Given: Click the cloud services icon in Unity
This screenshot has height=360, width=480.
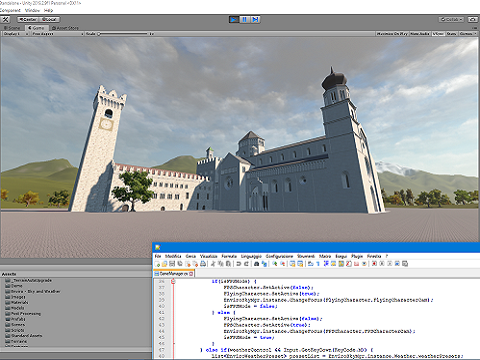Looking at the screenshot, I should click(472, 20).
